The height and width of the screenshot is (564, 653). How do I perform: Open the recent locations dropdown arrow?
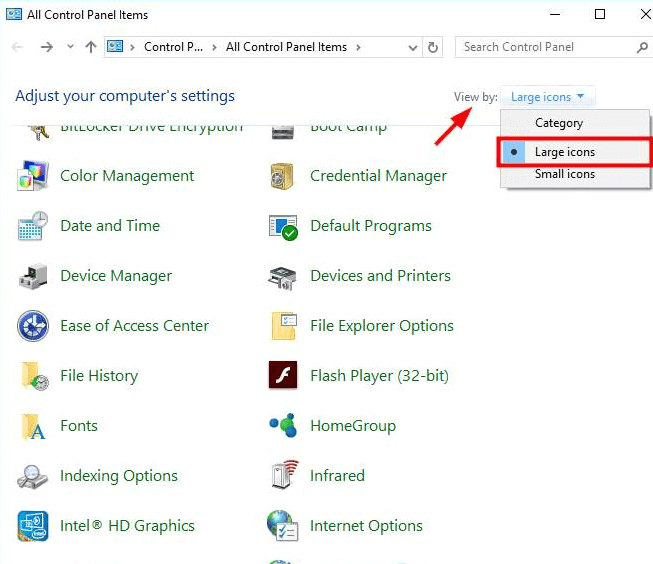70,47
